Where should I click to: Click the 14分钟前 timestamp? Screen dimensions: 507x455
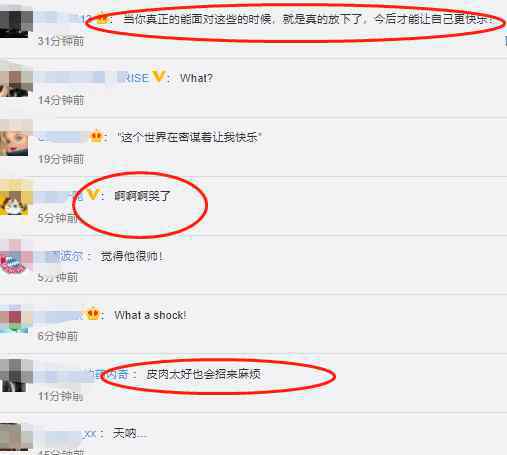click(61, 100)
